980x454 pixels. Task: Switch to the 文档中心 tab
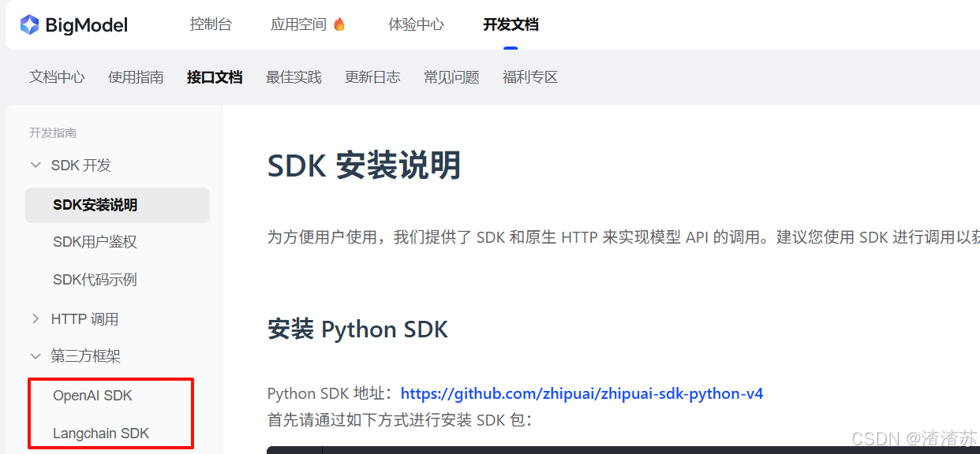(x=57, y=77)
